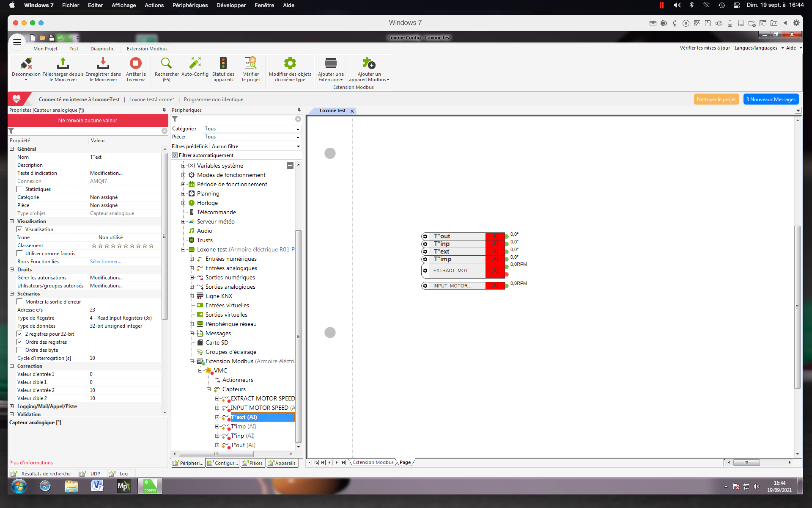
Task: Switch to the Diagnostic ribbon tab
Action: pyautogui.click(x=102, y=49)
